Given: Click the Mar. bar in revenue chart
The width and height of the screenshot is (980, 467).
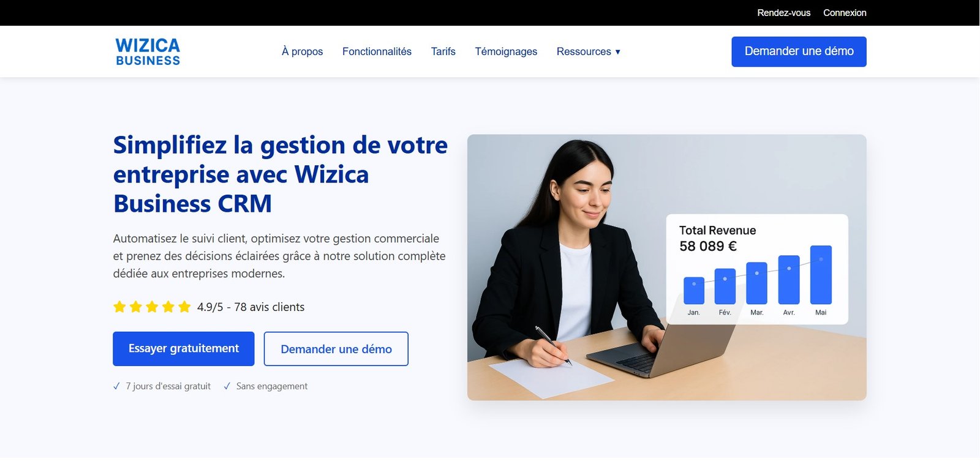Looking at the screenshot, I should coord(757,283).
